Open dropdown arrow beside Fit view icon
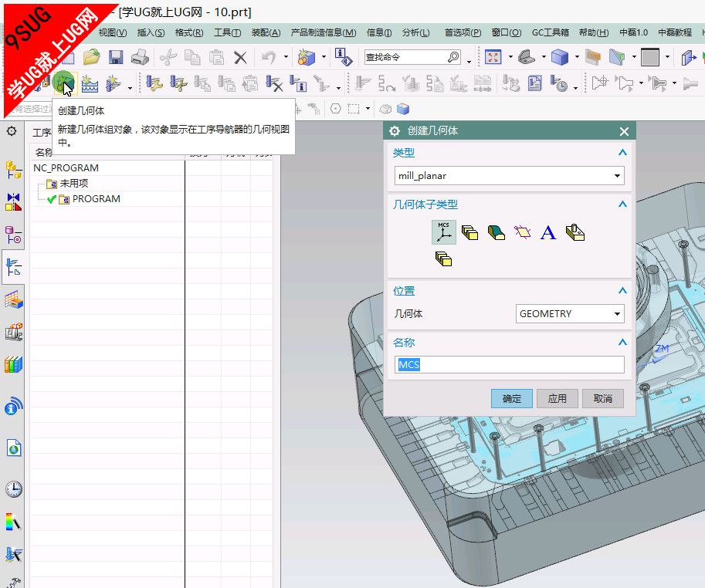The height and width of the screenshot is (588, 705). (510, 57)
